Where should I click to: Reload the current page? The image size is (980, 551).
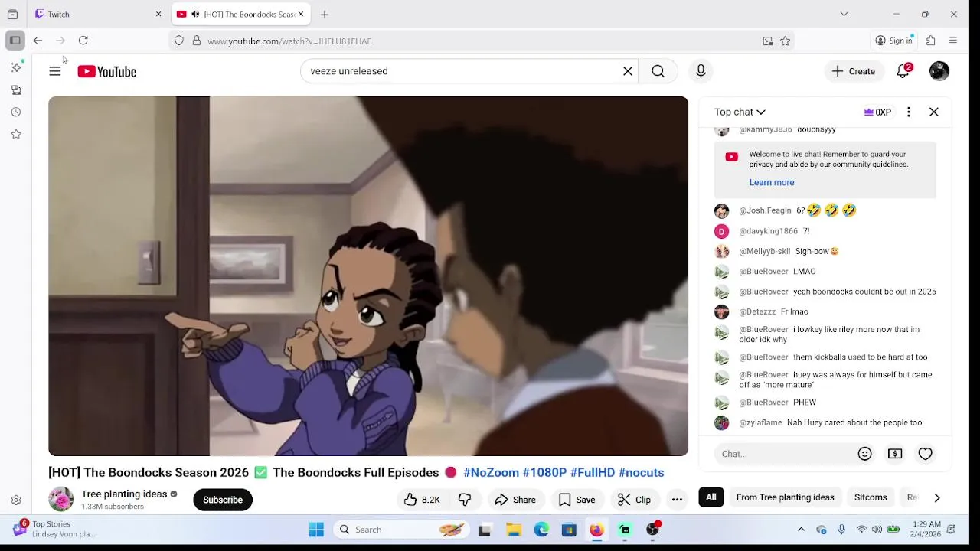pyautogui.click(x=83, y=41)
